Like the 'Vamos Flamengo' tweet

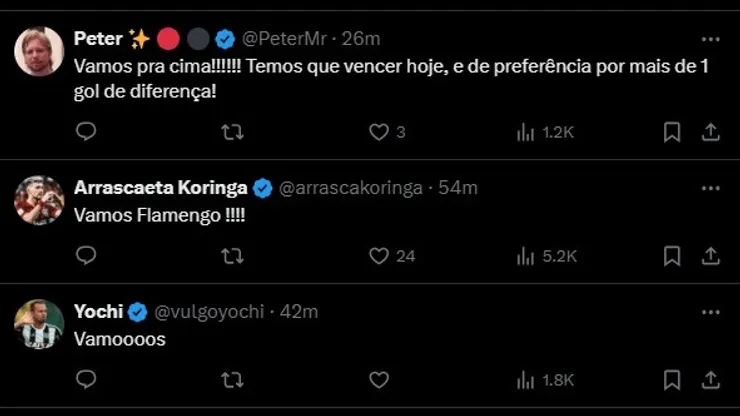pyautogui.click(x=379, y=256)
